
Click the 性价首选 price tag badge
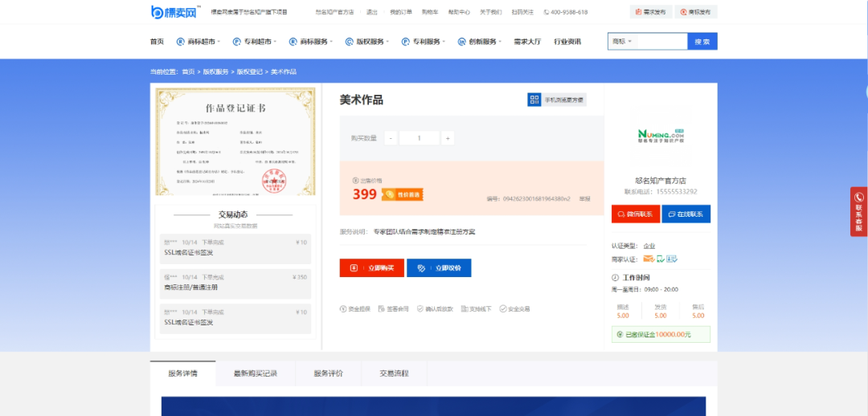pos(402,194)
